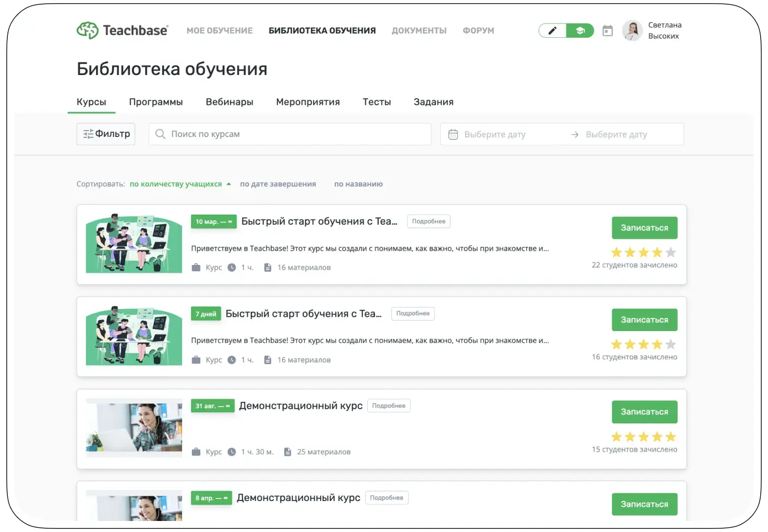This screenshot has width=768, height=532.
Task: Click document icon next to 25 материалов
Action: [x=287, y=452]
